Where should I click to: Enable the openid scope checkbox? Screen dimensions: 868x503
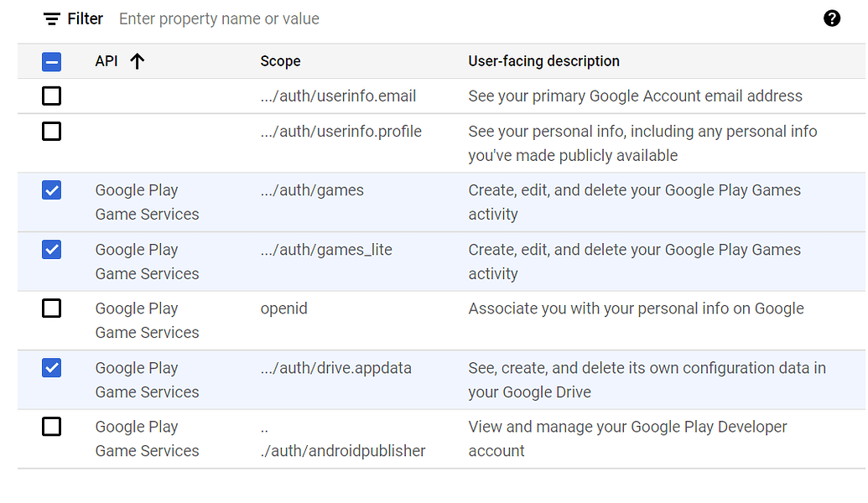point(51,309)
